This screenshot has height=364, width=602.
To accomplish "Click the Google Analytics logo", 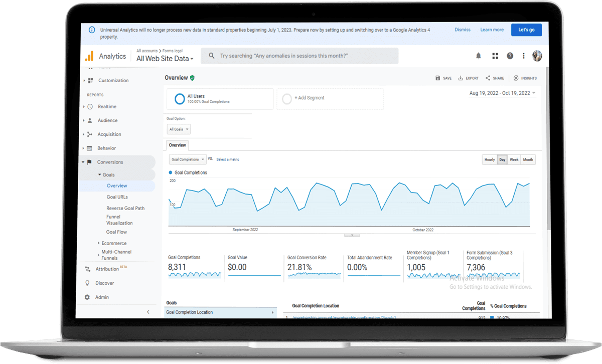I will (x=89, y=56).
